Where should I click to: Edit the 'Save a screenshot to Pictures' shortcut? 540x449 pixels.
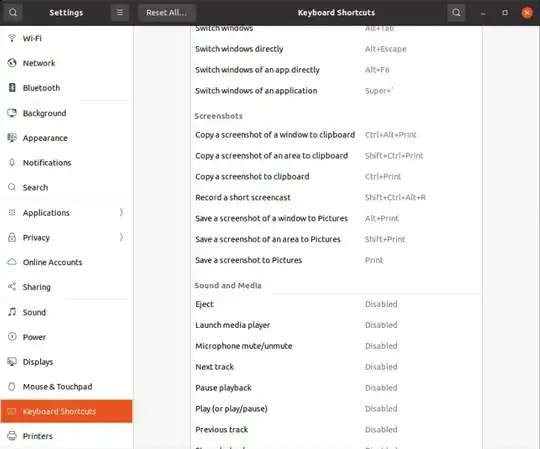(336, 260)
